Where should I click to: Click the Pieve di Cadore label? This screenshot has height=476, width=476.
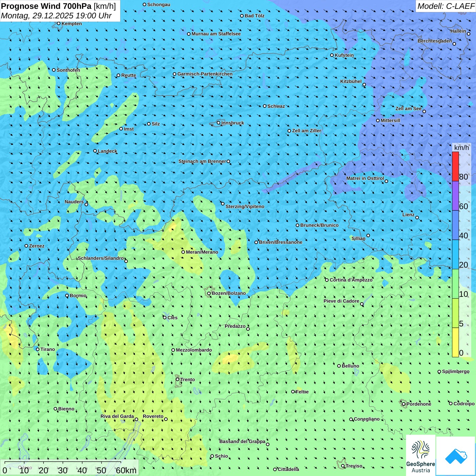pyautogui.click(x=341, y=301)
